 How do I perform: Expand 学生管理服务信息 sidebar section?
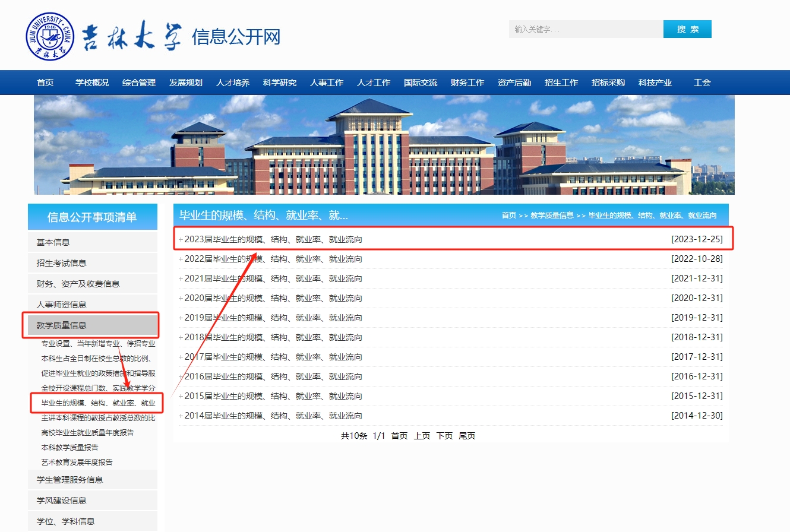[x=93, y=480]
